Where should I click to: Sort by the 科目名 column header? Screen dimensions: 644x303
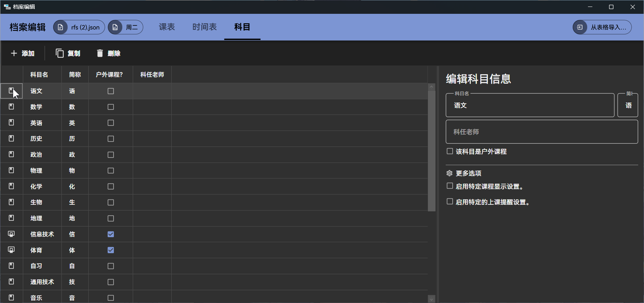pos(39,75)
